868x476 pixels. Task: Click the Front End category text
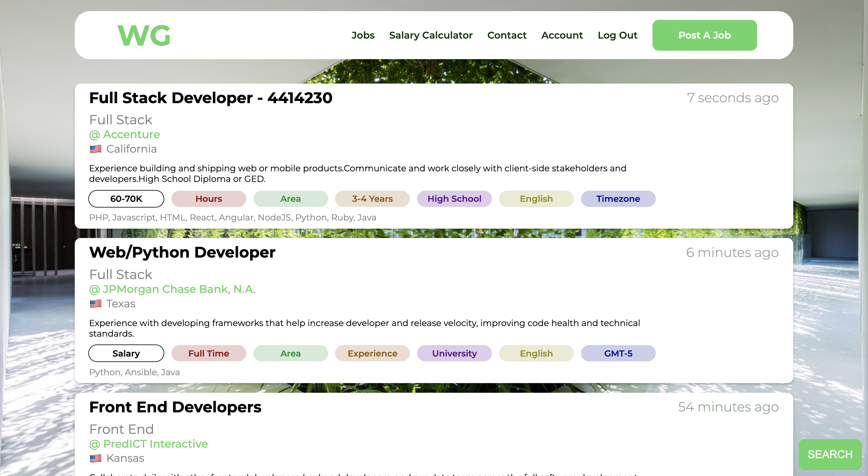point(121,429)
